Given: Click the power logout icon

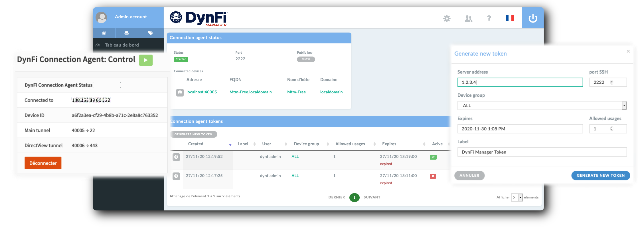Looking at the screenshot, I should 532,18.
